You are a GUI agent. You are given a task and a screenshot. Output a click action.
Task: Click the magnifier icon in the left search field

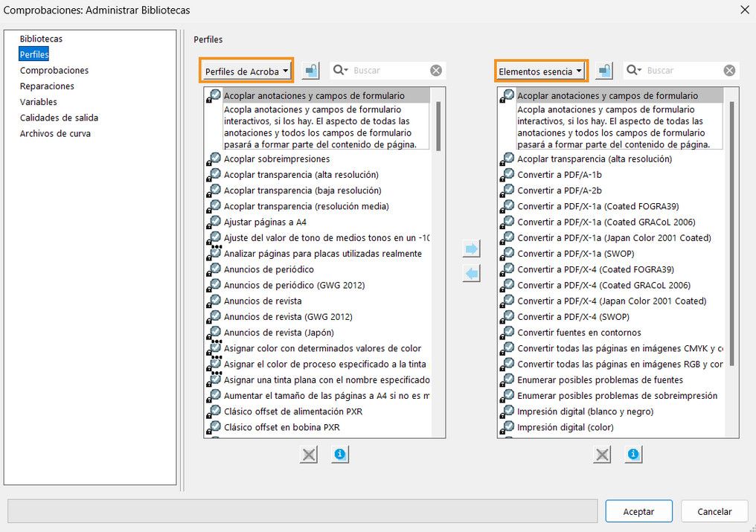click(339, 70)
